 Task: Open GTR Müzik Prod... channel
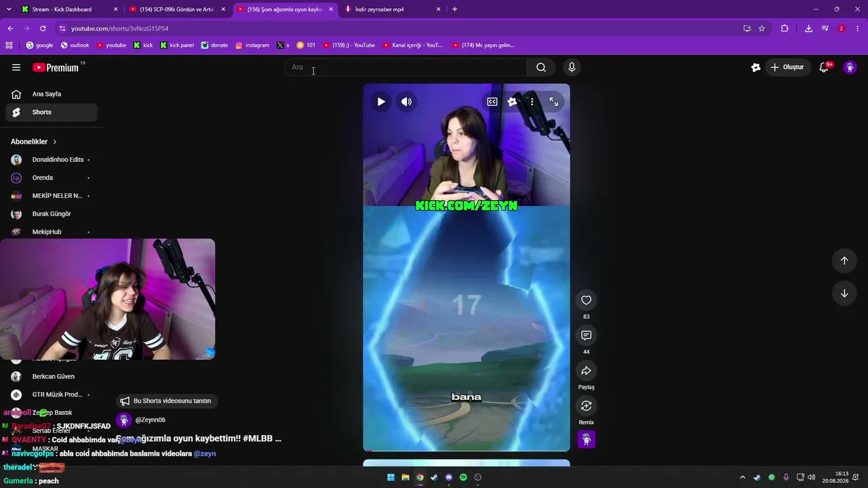[x=52, y=394]
